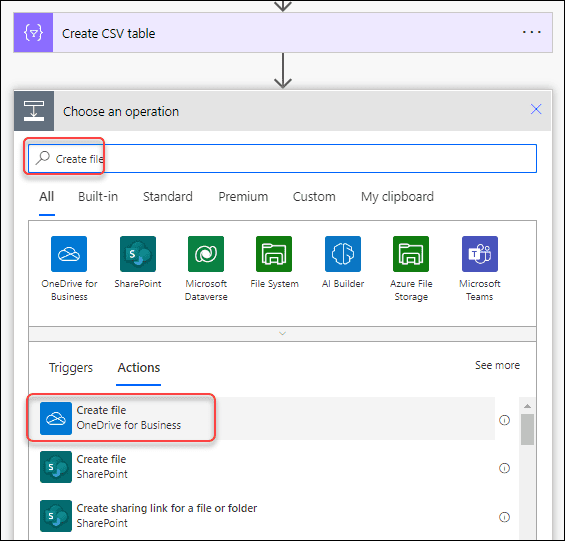Screen dimensions: 565x541
Task: Select the Azure File Storage connector
Action: 411,269
